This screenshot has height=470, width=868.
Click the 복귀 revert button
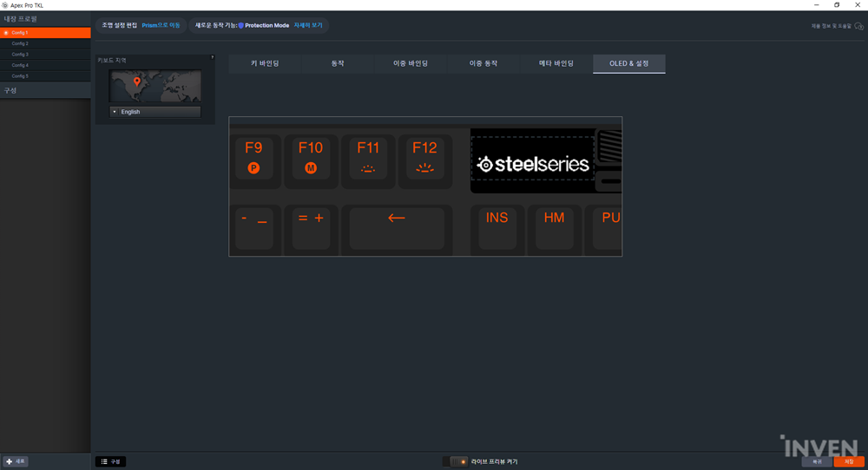[x=817, y=461]
